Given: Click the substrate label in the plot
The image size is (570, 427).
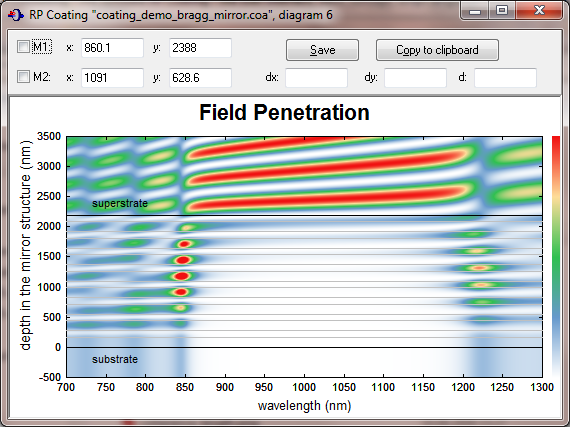Looking at the screenshot, I should click(115, 359).
